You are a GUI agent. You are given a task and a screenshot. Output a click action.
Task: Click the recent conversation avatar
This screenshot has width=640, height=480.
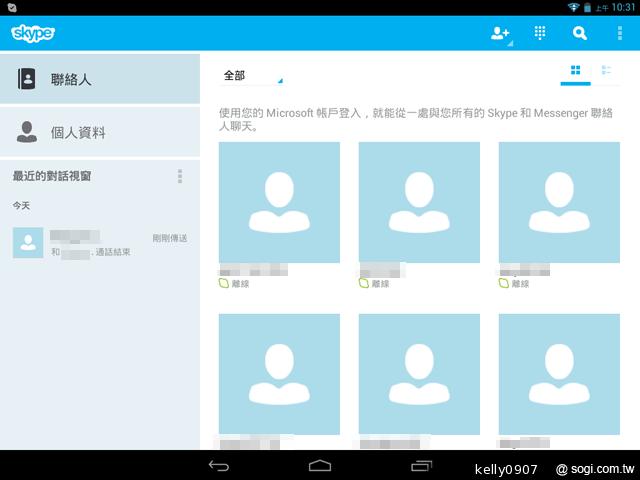tap(28, 243)
